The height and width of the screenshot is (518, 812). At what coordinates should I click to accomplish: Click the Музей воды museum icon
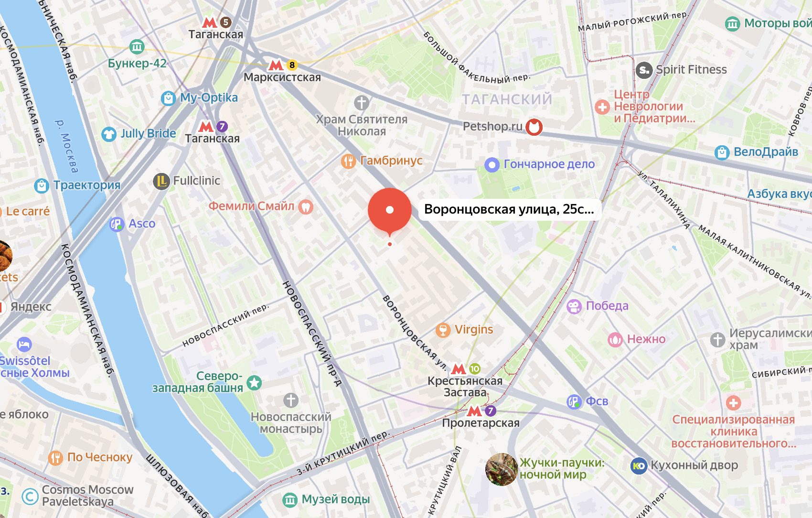pos(290,500)
